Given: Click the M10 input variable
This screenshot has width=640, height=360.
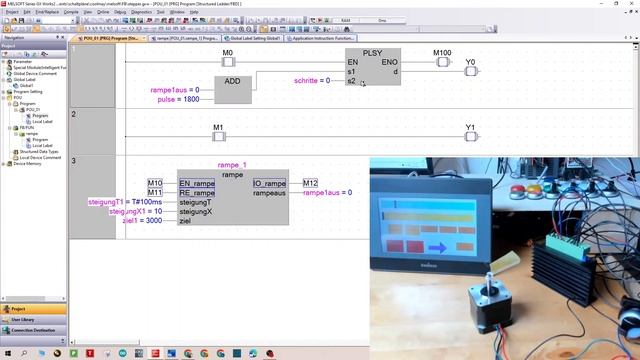Looking at the screenshot, I should pyautogui.click(x=155, y=183).
